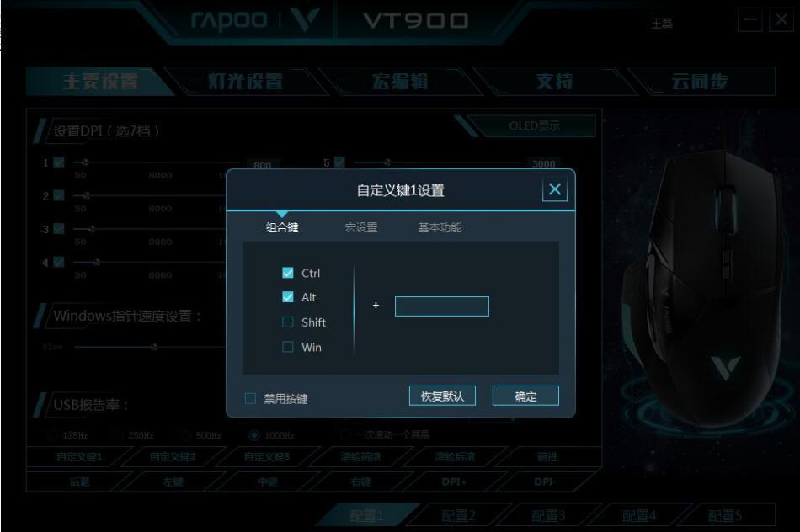Switch to the 宏设置 tab

(360, 227)
